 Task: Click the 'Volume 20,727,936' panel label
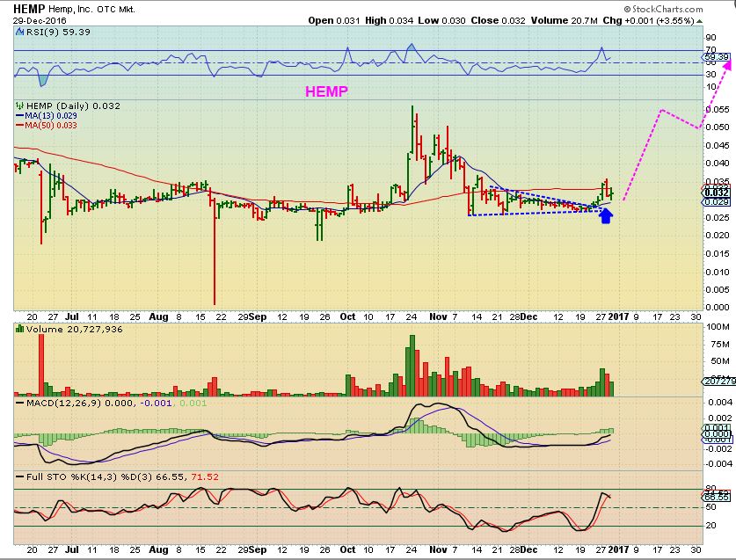click(x=74, y=329)
